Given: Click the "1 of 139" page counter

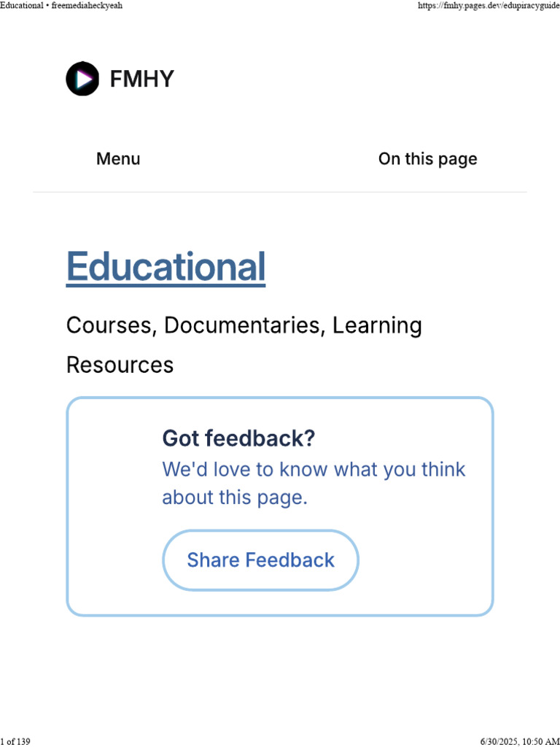Looking at the screenshot, I should pyautogui.click(x=15, y=741).
